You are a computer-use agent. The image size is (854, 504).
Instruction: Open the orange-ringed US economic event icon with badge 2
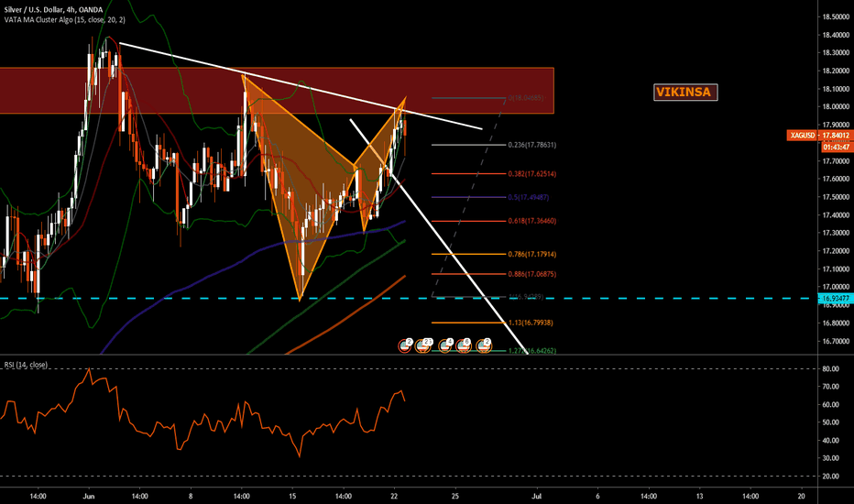click(484, 345)
